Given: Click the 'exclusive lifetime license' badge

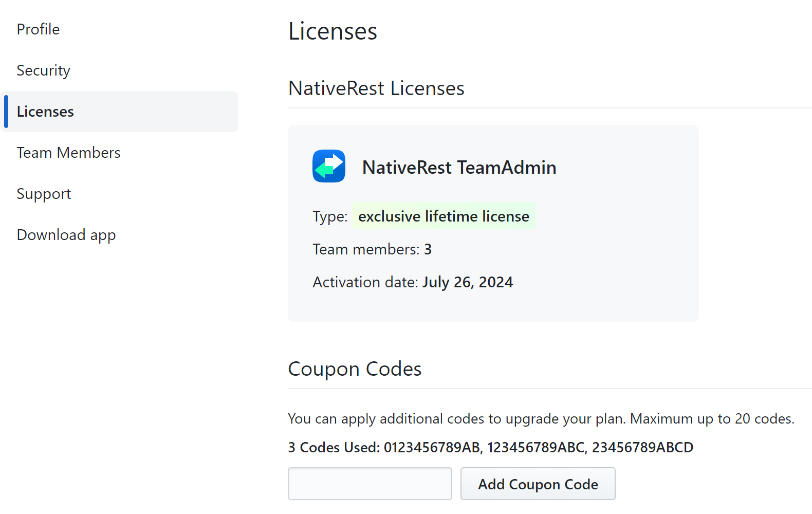Looking at the screenshot, I should 444,216.
